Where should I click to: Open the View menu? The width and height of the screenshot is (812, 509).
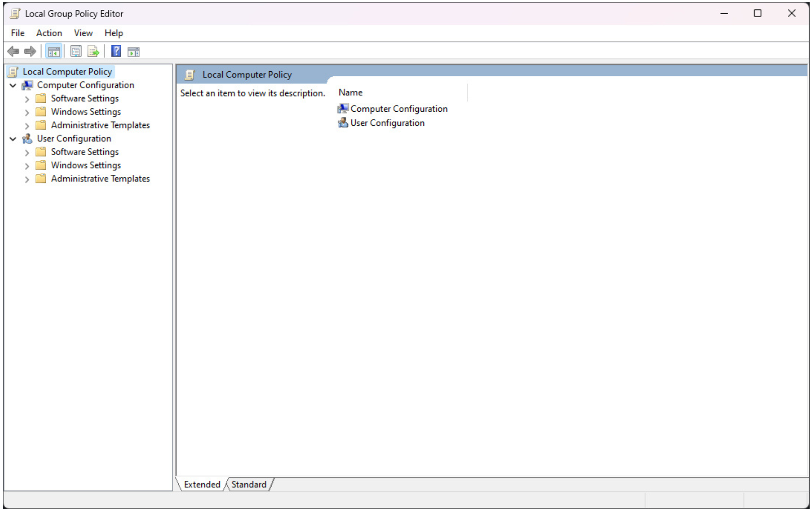click(83, 33)
